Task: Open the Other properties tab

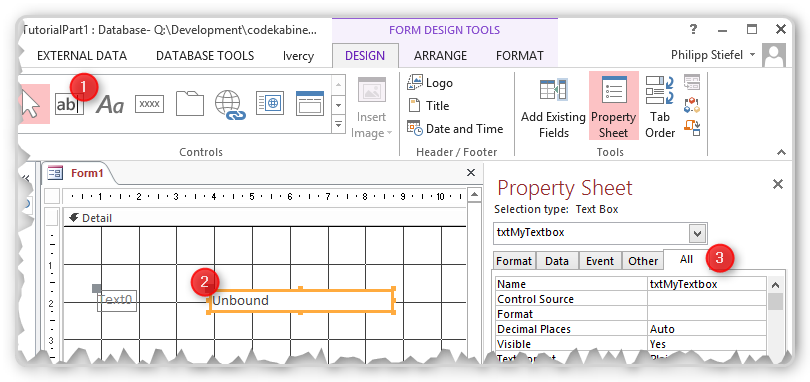Action: coord(643,261)
